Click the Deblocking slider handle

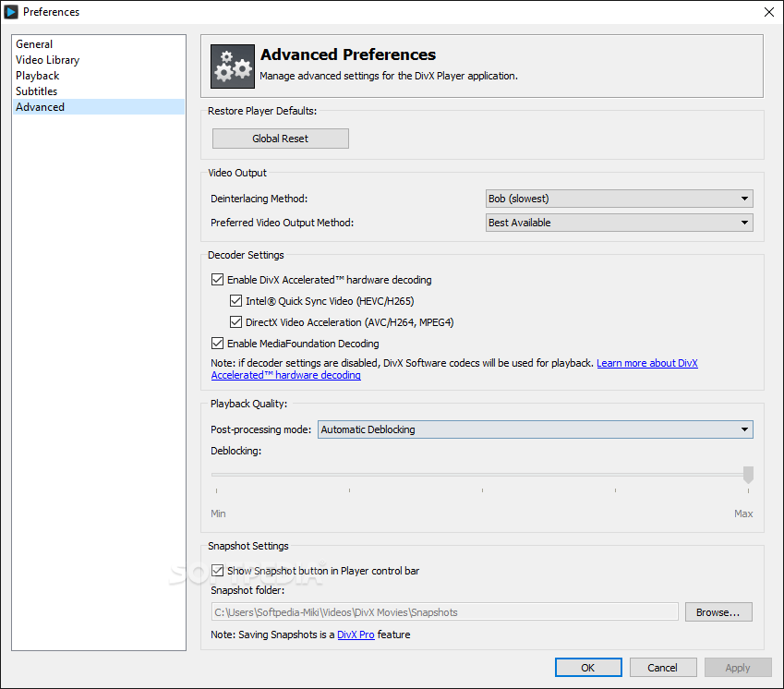click(748, 475)
